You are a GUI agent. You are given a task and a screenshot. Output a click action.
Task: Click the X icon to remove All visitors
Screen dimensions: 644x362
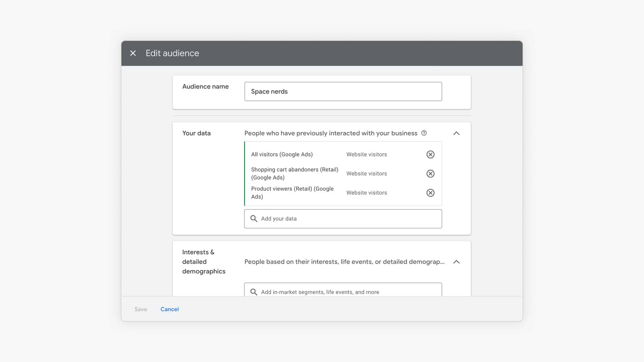(x=430, y=154)
